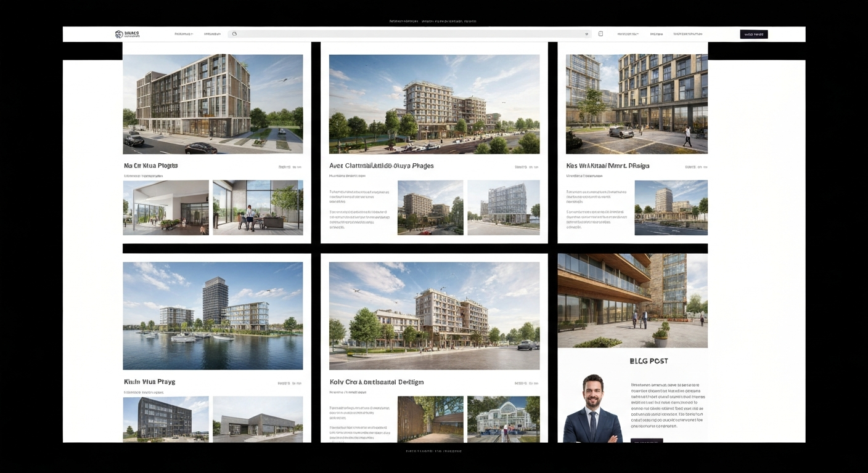Viewport: 868px width, 473px height.
Task: Click inside the header search input field
Action: [x=401, y=34]
